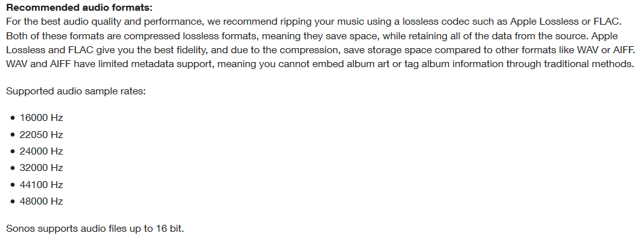This screenshot has width=644, height=240.
Task: Click the 'Recommended audio formats:' heading
Action: click(79, 8)
